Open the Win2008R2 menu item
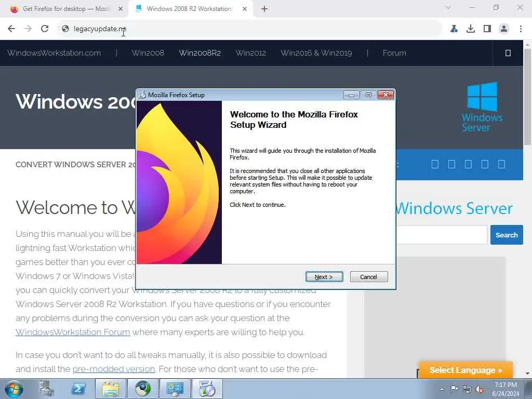The height and width of the screenshot is (399, 532). 200,53
